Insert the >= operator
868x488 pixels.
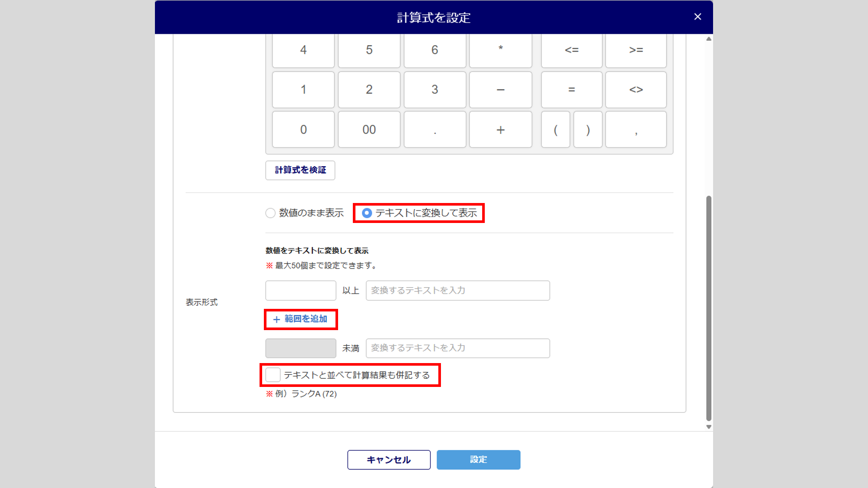tap(636, 50)
